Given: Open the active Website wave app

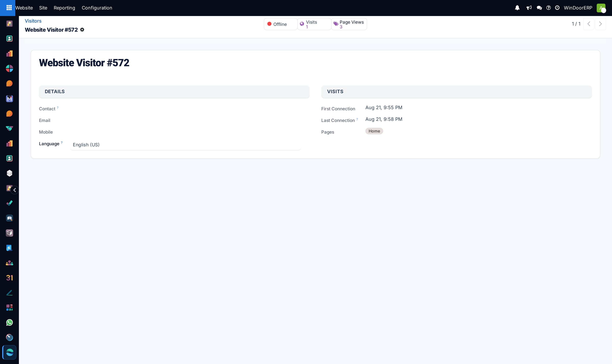Looking at the screenshot, I should point(9,352).
